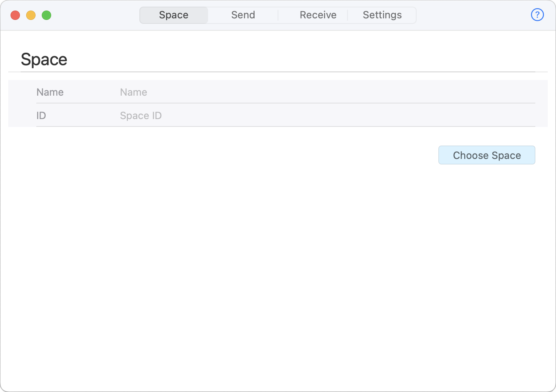Focus the Name text field
The height and width of the screenshot is (392, 556).
324,92
